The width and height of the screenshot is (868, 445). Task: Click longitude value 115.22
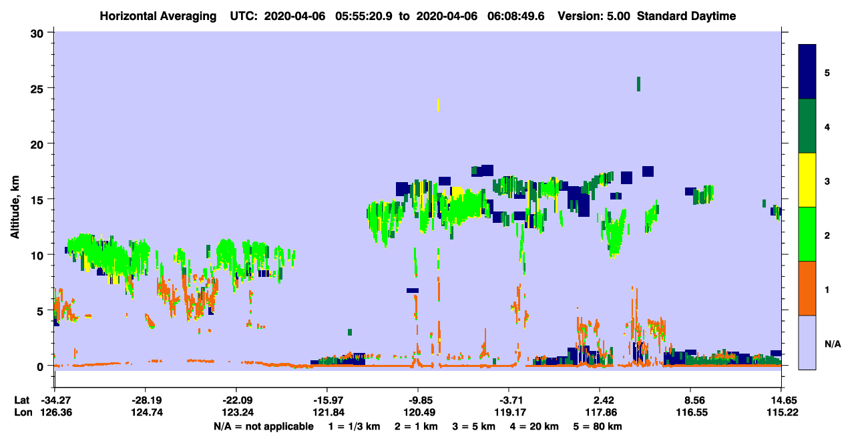pyautogui.click(x=781, y=413)
